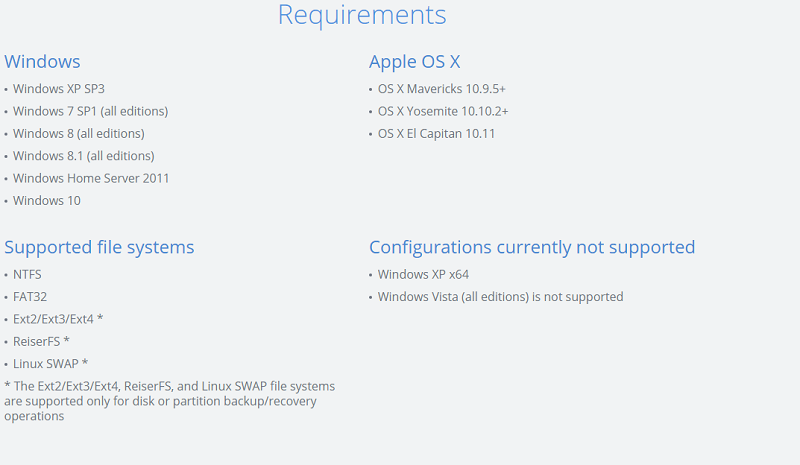Select Windows Home Server 2011 entry
The image size is (800, 465).
[91, 179]
